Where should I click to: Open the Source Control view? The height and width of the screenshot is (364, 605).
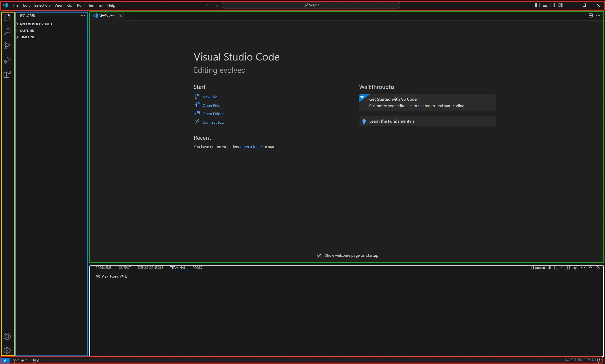[x=7, y=46]
